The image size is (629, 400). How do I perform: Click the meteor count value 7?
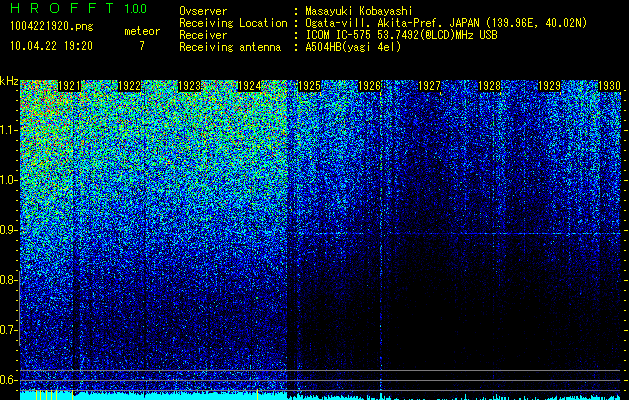tap(142, 46)
